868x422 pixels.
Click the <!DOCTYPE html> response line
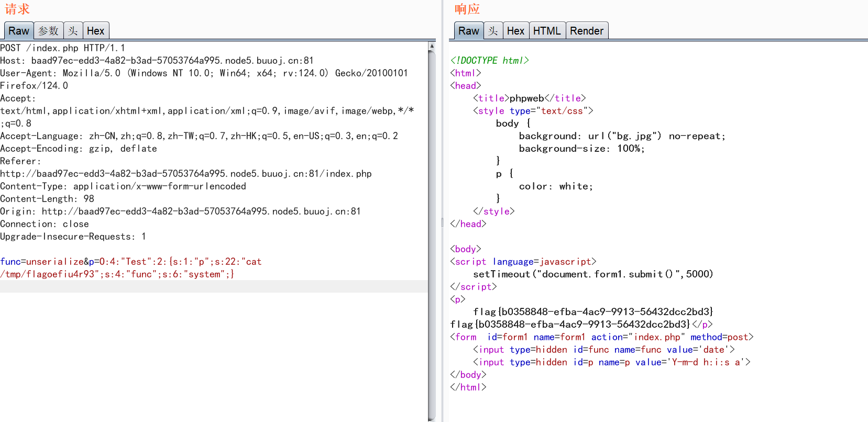(x=490, y=61)
